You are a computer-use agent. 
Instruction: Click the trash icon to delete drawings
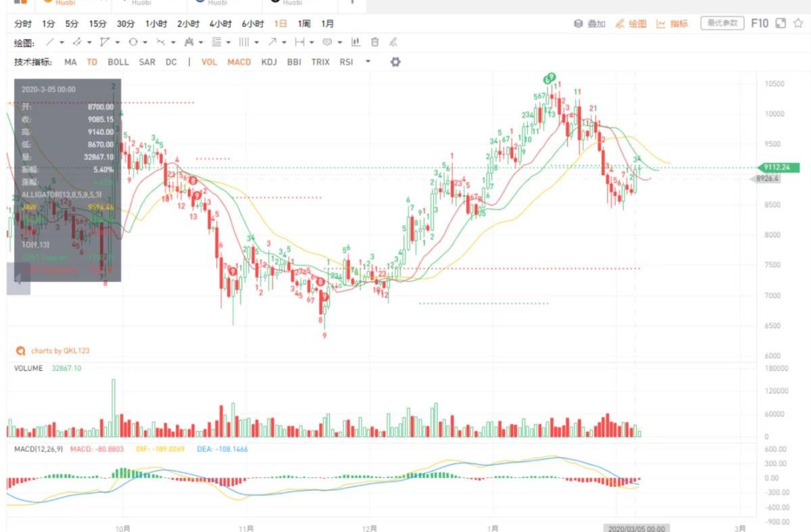pos(374,42)
